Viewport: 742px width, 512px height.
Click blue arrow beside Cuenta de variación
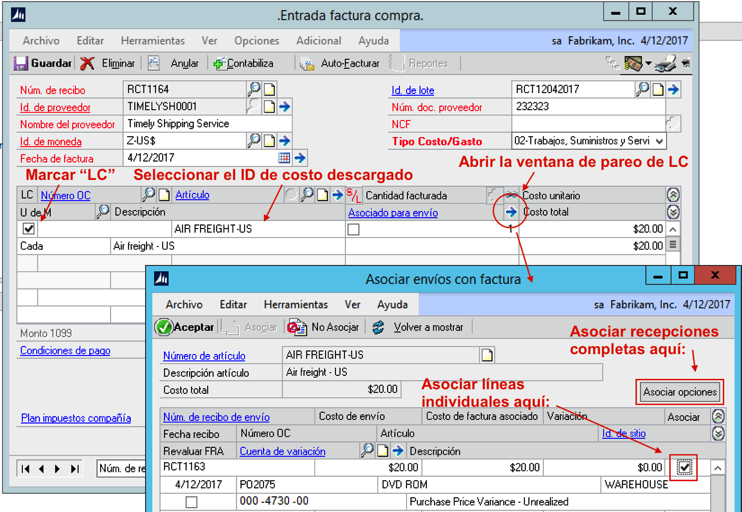pyautogui.click(x=397, y=451)
